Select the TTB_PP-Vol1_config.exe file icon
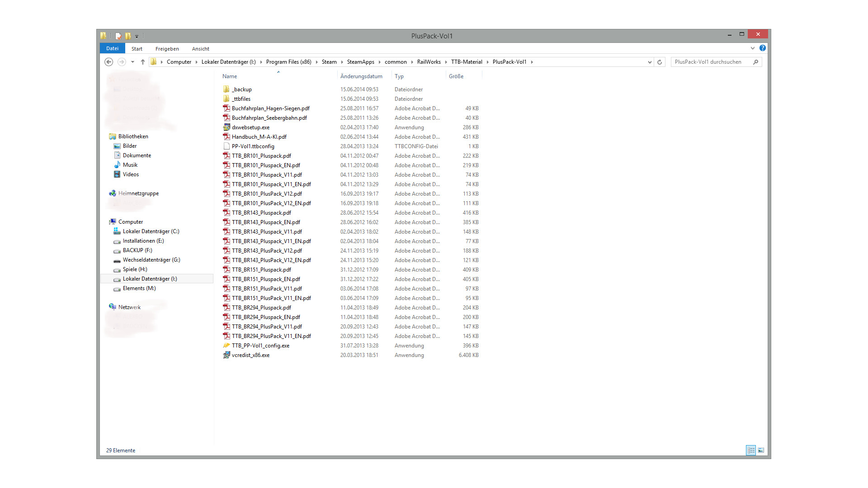This screenshot has height=488, width=868. [226, 346]
